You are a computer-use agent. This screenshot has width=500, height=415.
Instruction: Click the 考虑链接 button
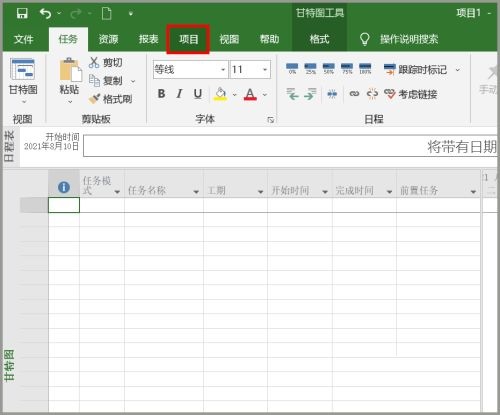point(411,94)
